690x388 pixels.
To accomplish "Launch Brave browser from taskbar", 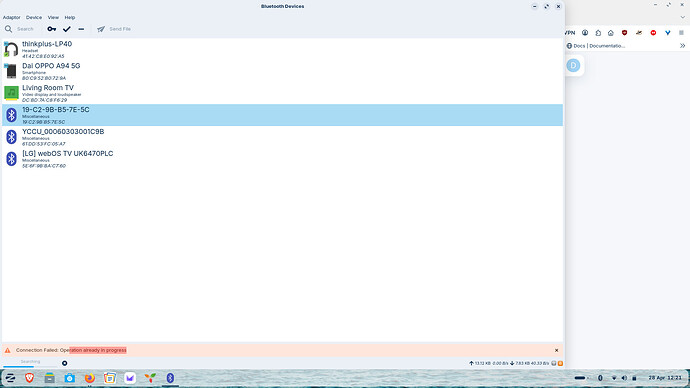I will click(x=29, y=378).
